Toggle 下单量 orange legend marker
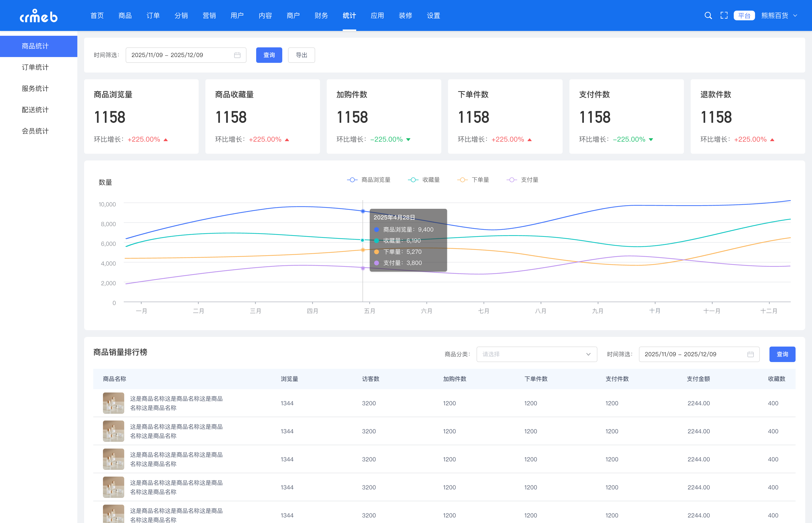Image resolution: width=812 pixels, height=523 pixels. click(x=462, y=180)
